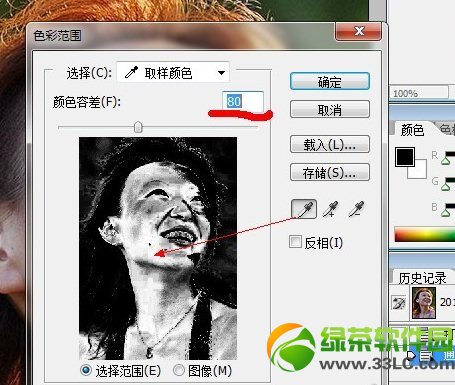Screen dimensions: 455x385
Task: Select the add-to-sample eyedropper
Action: coord(330,209)
